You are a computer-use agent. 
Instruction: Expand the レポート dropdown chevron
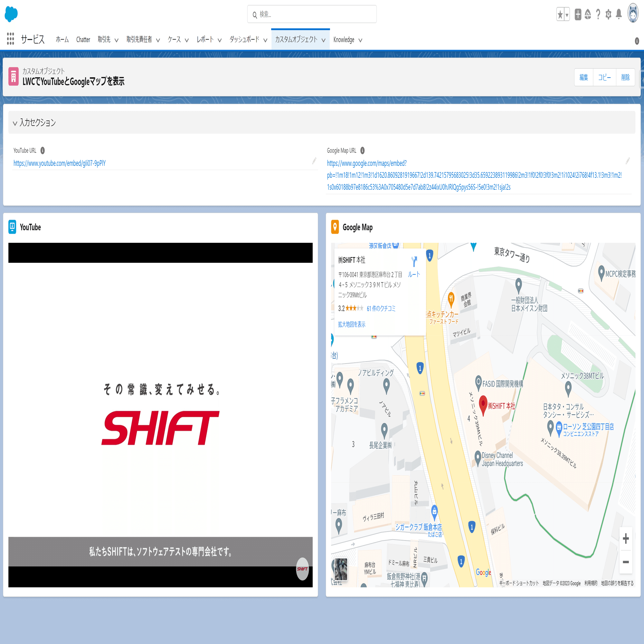click(220, 40)
